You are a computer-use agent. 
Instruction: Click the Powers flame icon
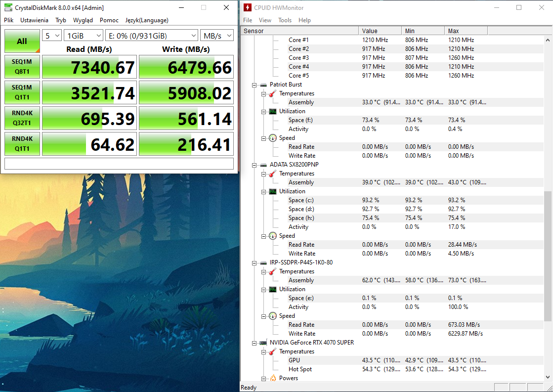click(x=273, y=378)
